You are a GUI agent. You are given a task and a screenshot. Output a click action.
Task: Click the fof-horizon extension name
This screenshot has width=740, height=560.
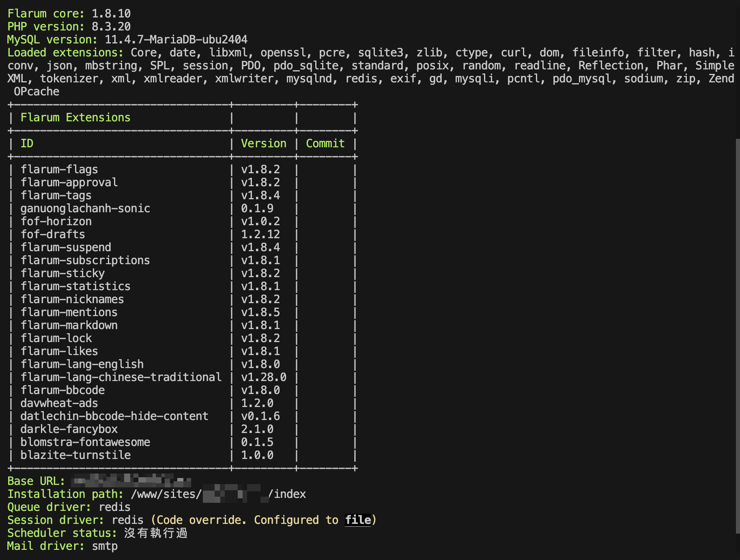point(56,222)
